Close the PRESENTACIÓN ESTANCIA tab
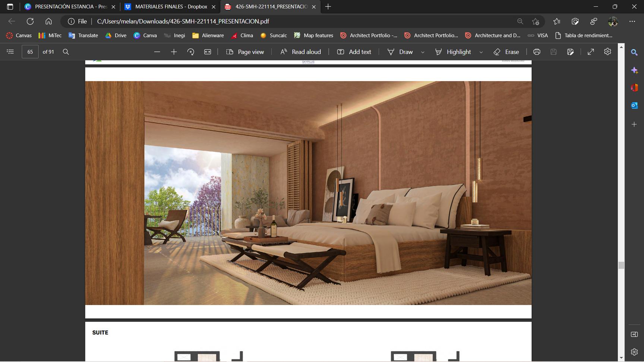This screenshot has width=644, height=362. [113, 7]
